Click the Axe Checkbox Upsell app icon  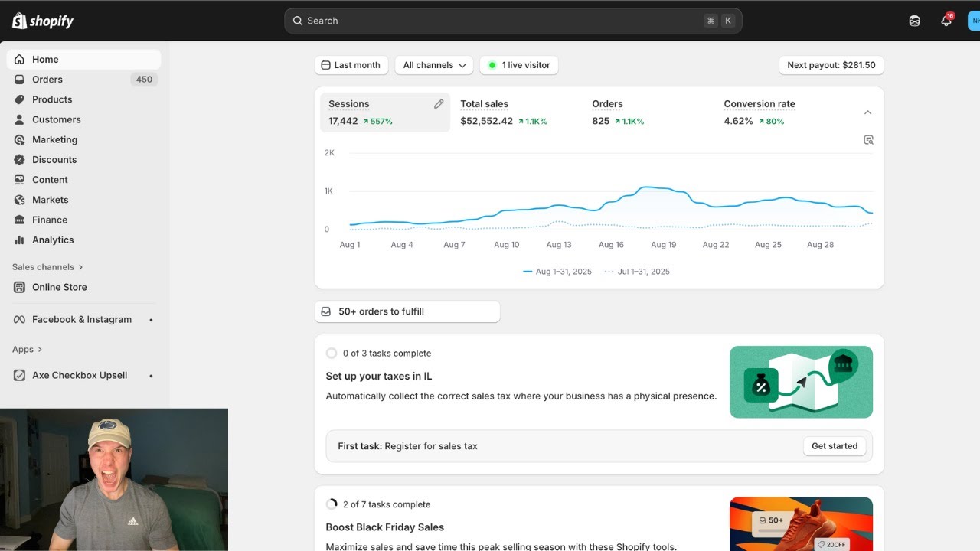(19, 375)
